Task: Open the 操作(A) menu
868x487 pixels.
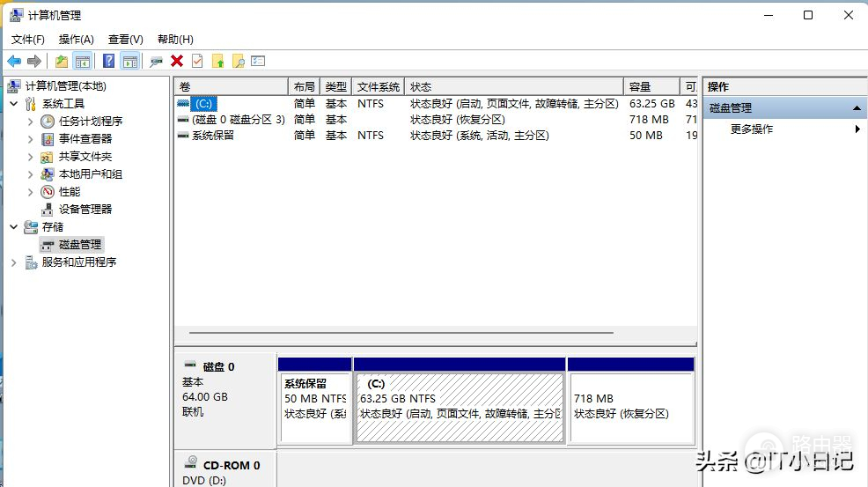Action: [x=76, y=40]
